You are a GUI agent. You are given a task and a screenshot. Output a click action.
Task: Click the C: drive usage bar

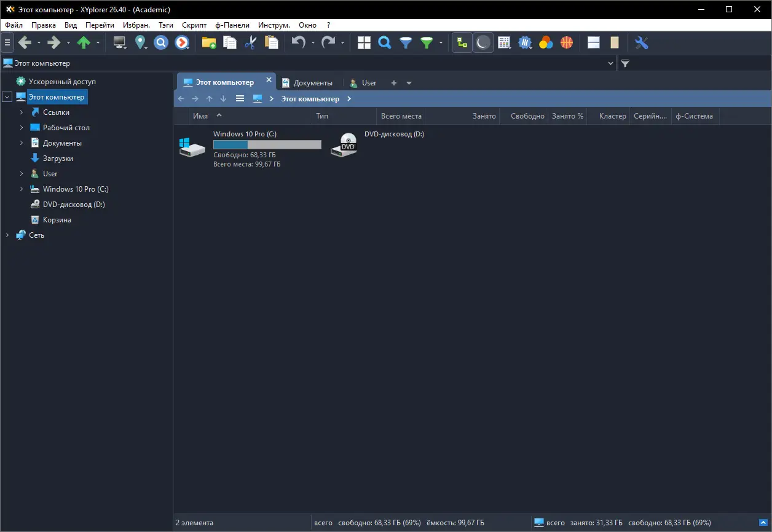click(267, 144)
